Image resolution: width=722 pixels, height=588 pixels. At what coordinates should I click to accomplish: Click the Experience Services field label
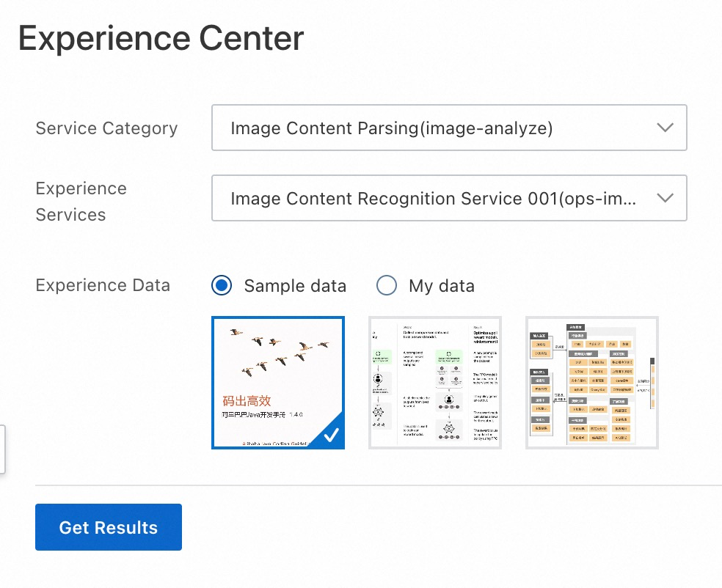(x=81, y=202)
